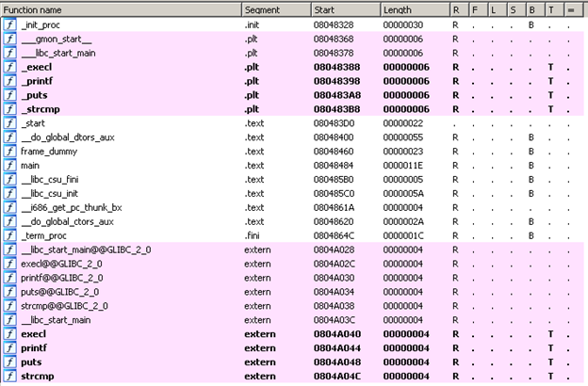Select the icon next to _start

tap(9, 123)
